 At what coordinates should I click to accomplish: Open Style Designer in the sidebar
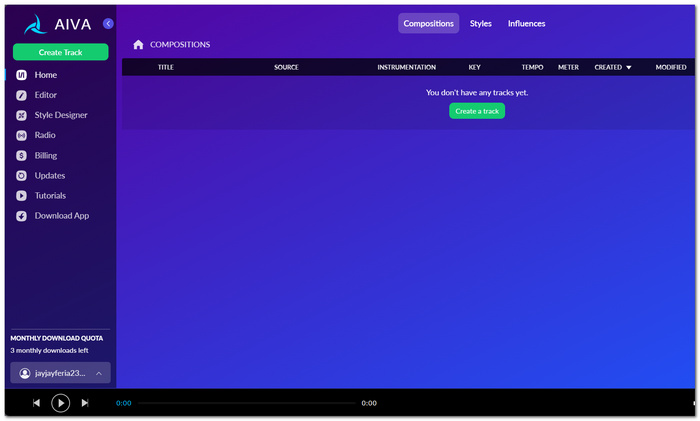coord(61,115)
